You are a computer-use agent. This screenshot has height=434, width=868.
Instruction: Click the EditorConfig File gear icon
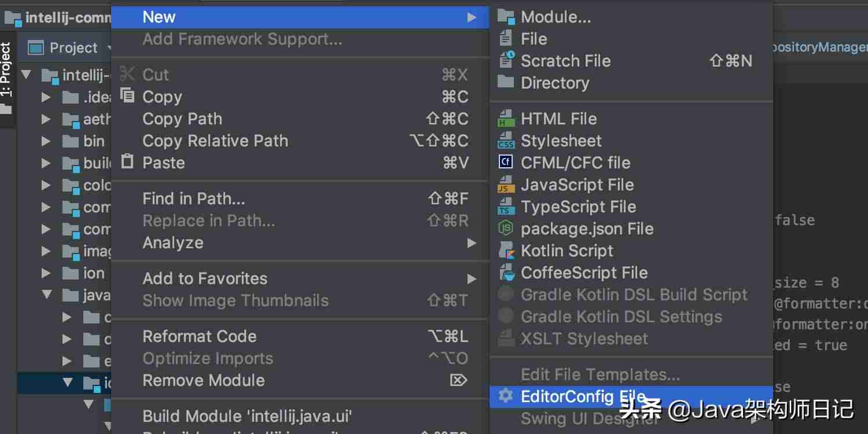(506, 396)
